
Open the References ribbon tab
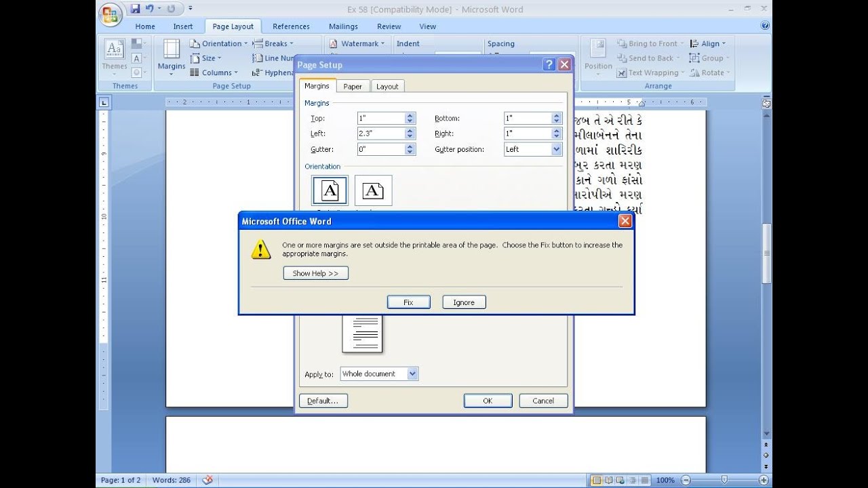point(292,26)
